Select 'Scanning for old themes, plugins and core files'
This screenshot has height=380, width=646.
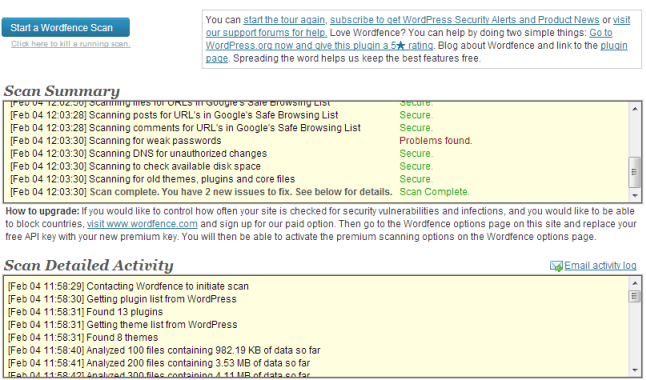tap(221, 179)
